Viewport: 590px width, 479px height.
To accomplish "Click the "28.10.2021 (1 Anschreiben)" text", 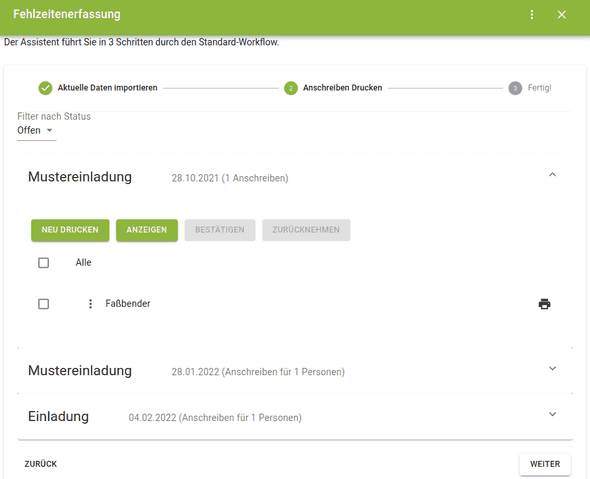I will coord(230,178).
